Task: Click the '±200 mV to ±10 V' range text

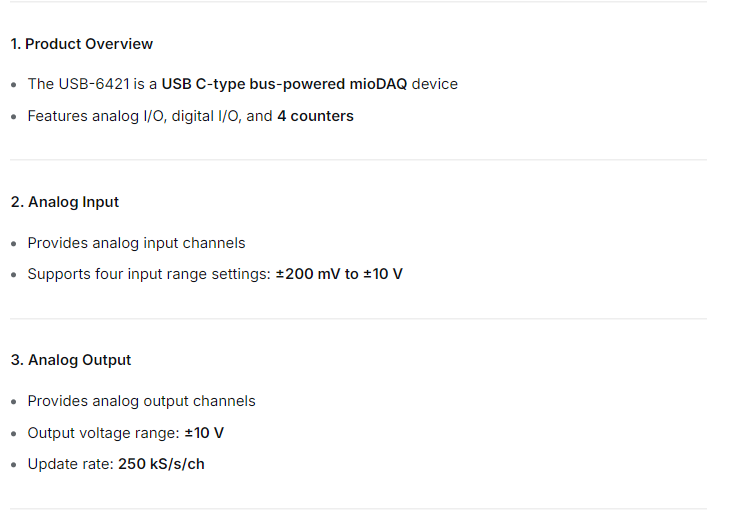Action: point(339,274)
